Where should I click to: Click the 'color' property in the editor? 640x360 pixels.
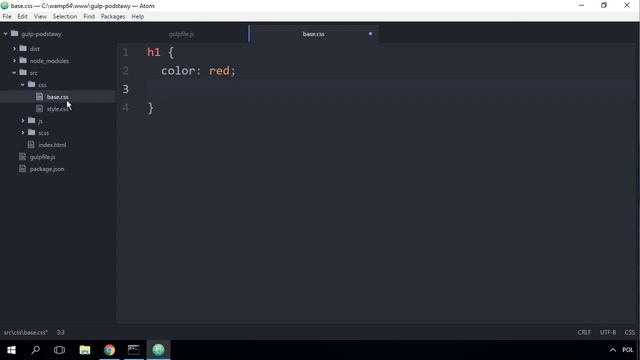point(178,71)
